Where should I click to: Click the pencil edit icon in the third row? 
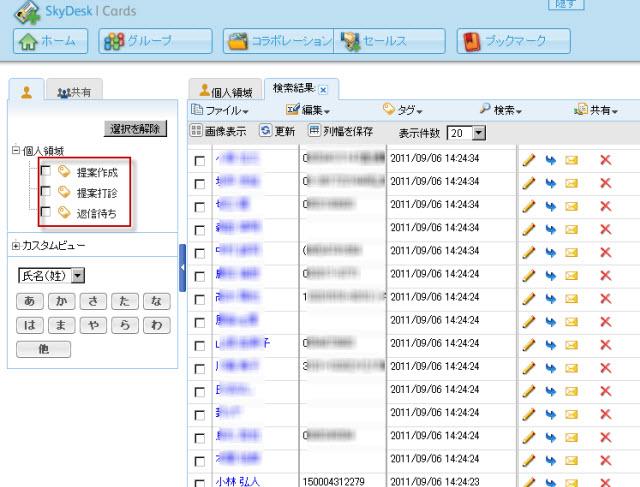tap(529, 206)
